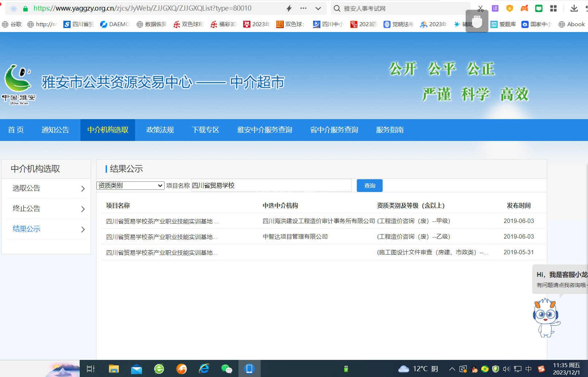Screen dimensions: 588x377
Task: Click the customer service mascot
Action: (546, 317)
